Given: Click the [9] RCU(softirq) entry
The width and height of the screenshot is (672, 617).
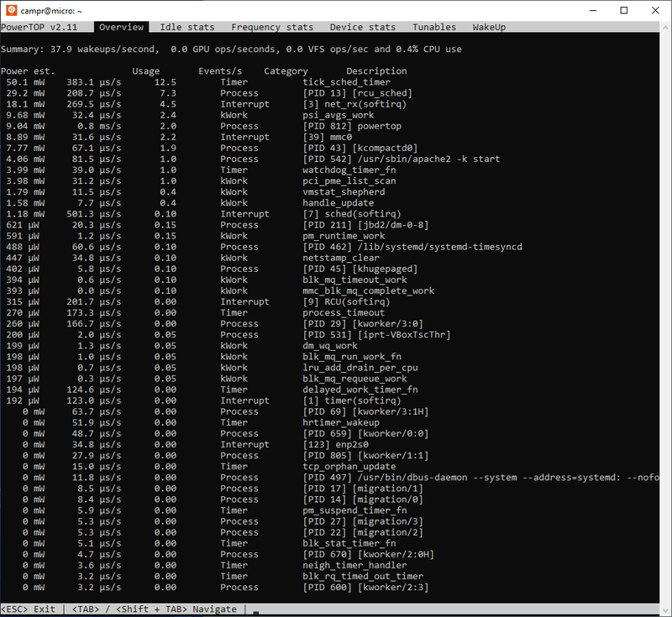Looking at the screenshot, I should 346,302.
